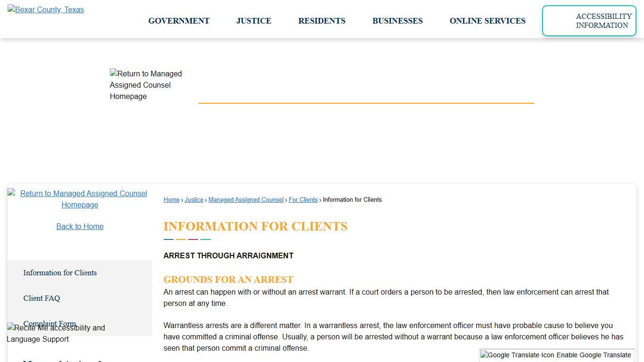Image resolution: width=644 pixels, height=362 pixels.
Task: Open the Complaint Form page
Action: [50, 324]
